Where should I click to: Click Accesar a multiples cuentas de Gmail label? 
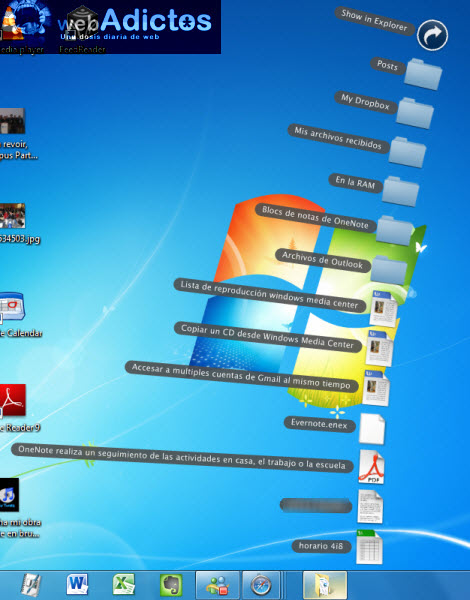pyautogui.click(x=242, y=377)
